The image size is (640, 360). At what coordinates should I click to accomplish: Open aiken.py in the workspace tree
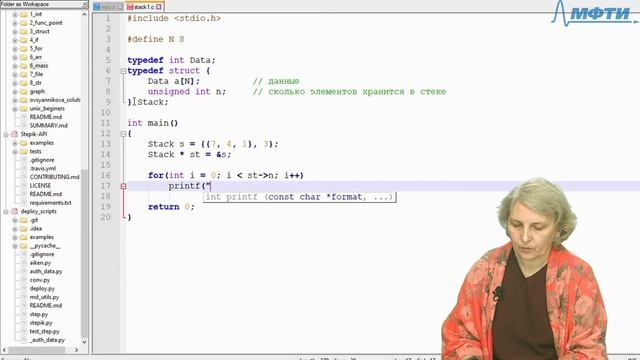[40, 263]
